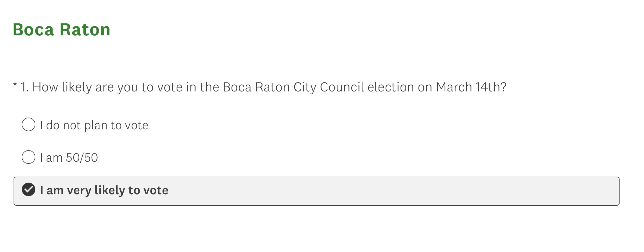Click the word "Raton" in the green heading
This screenshot has width=644, height=252.
point(85,29)
